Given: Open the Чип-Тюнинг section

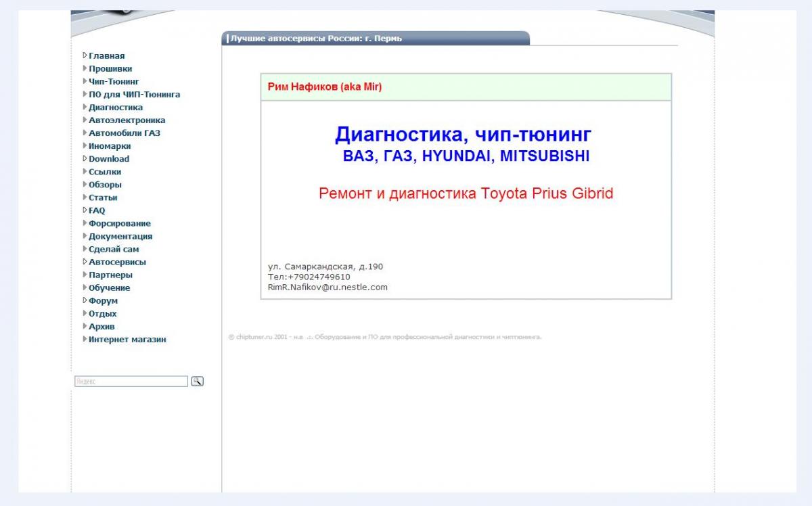Looking at the screenshot, I should pyautogui.click(x=114, y=82).
